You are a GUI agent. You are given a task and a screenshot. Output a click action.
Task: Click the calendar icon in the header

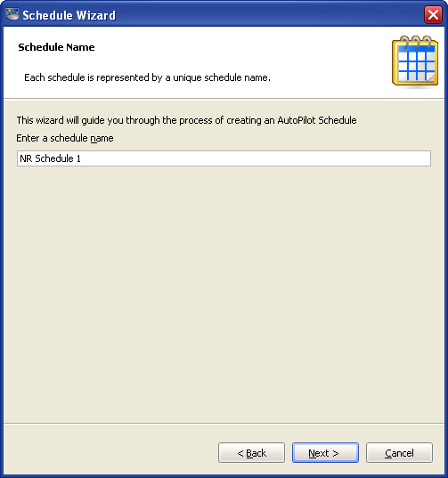415,61
